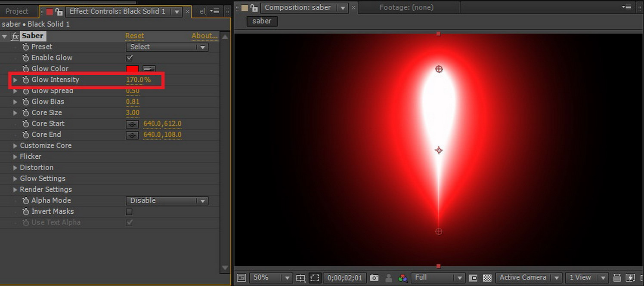Click the Fast Previews lightning icon

[630, 278]
